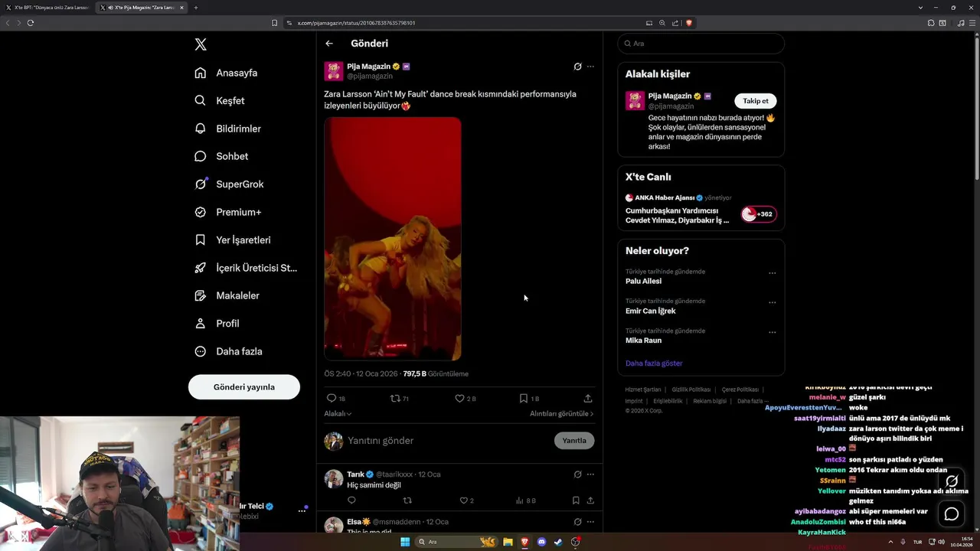The width and height of the screenshot is (980, 551).
Task: Open Windows Start menu
Action: pos(405,542)
